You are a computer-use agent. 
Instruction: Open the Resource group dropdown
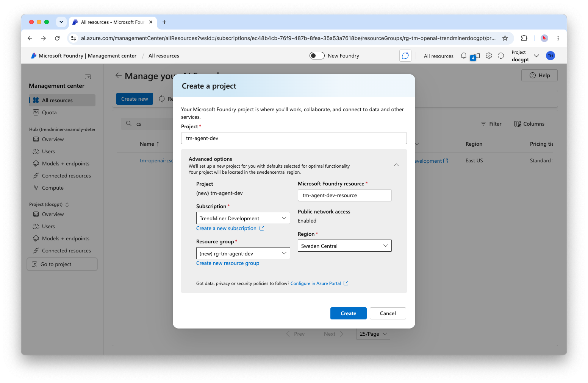point(243,253)
